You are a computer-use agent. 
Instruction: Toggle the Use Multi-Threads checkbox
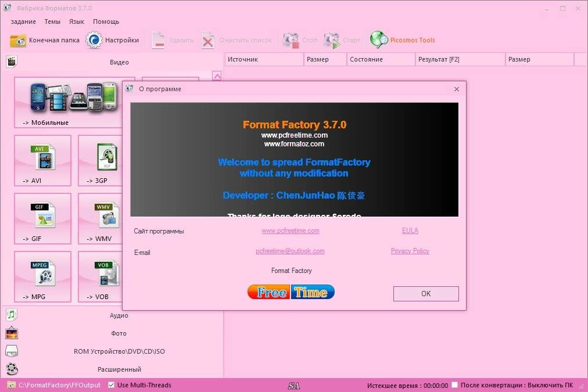click(x=111, y=385)
